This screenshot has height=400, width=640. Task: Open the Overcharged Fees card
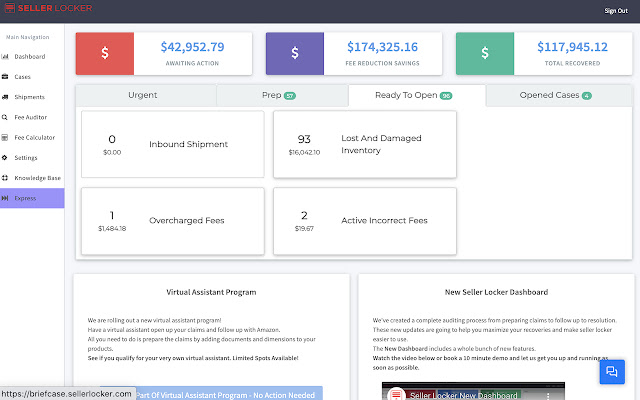[173, 221]
